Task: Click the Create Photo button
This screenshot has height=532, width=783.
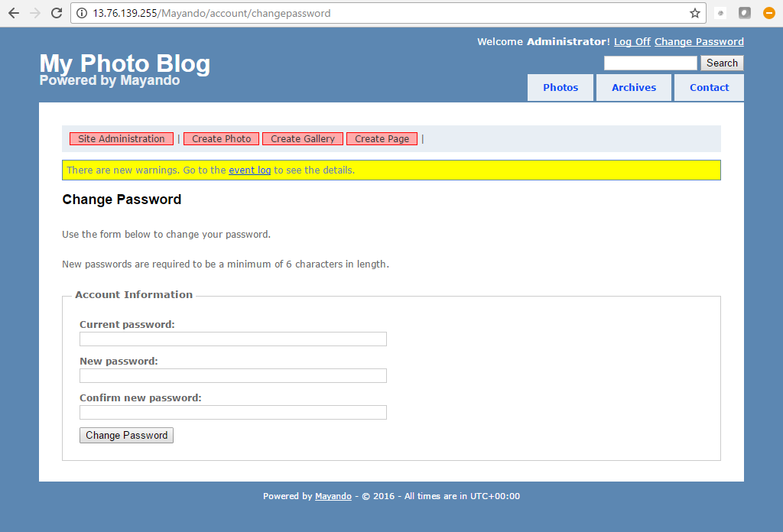Action: point(221,139)
